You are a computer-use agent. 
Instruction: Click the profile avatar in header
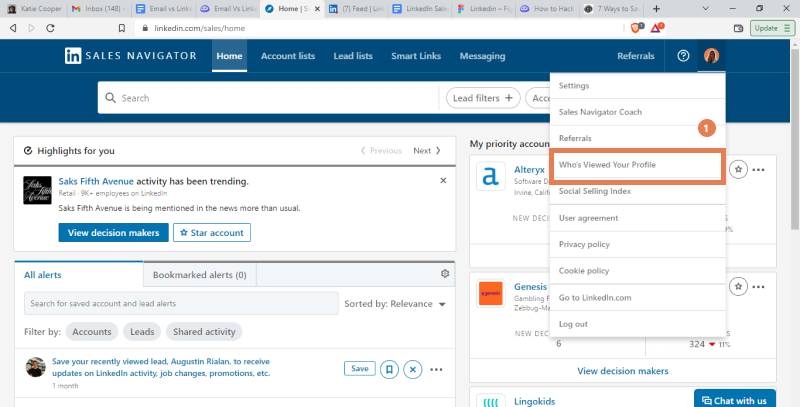(x=711, y=56)
